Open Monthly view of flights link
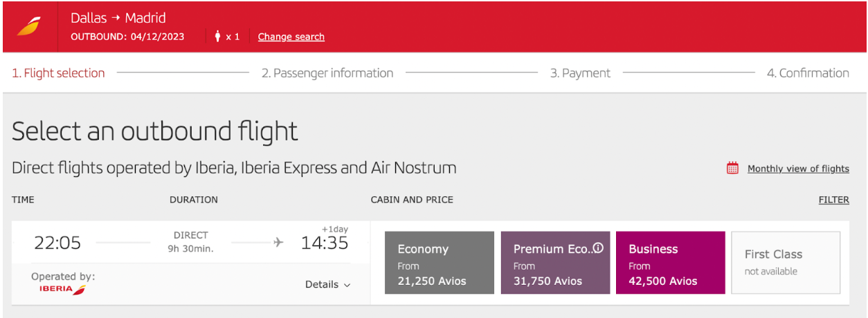This screenshot has width=868, height=318. [798, 169]
